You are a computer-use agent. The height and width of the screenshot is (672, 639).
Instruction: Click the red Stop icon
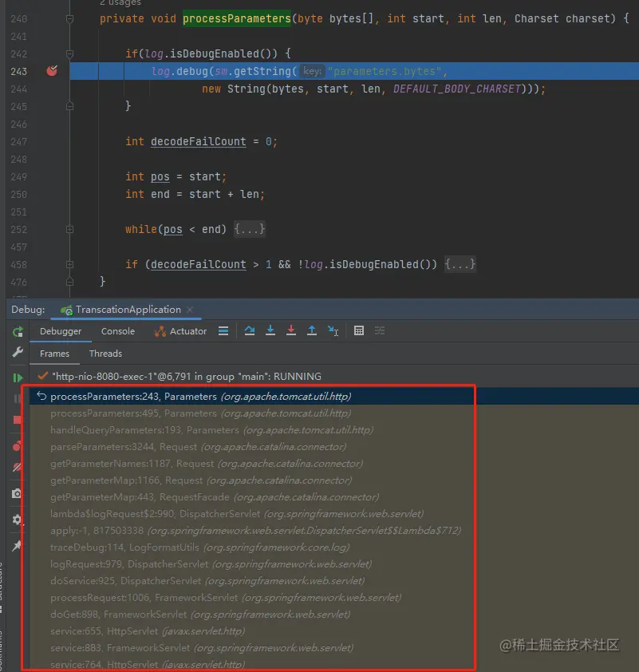[x=18, y=420]
